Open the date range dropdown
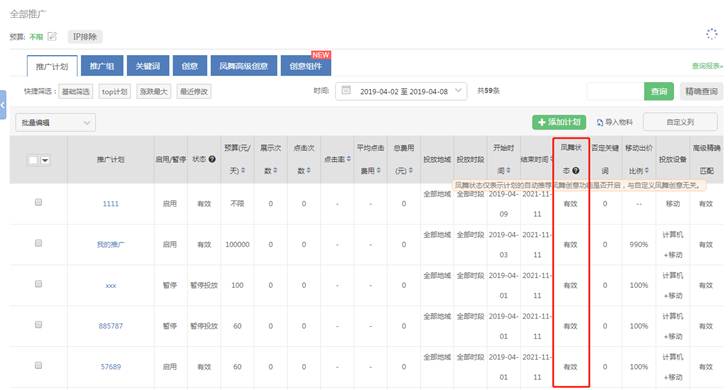 pyautogui.click(x=401, y=91)
